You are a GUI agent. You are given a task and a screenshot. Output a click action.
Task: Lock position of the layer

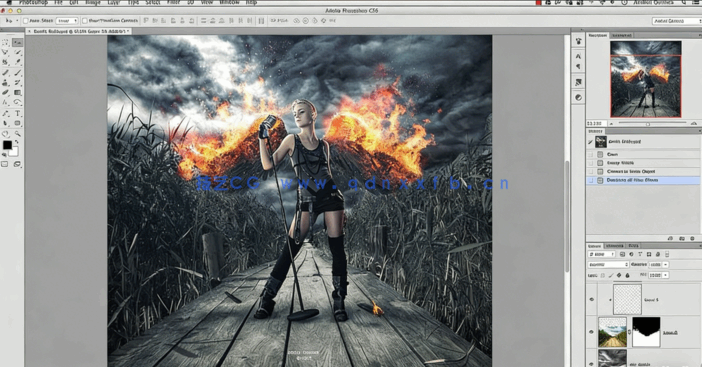[x=619, y=275]
